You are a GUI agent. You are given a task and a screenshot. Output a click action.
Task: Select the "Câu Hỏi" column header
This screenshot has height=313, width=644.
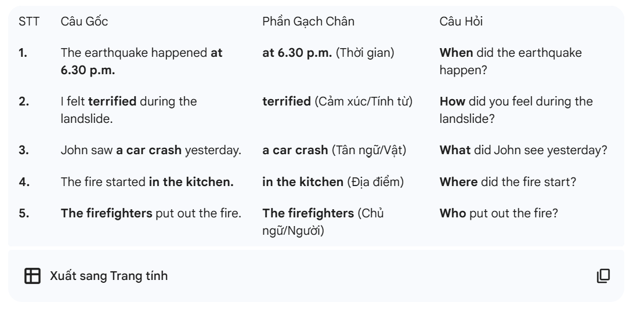(x=462, y=21)
